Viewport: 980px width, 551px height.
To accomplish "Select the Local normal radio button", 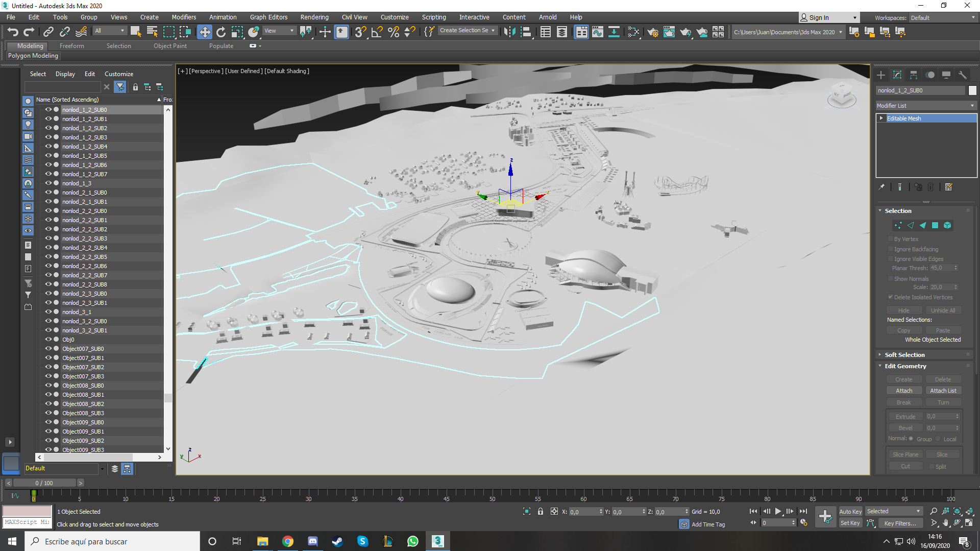I will [938, 439].
